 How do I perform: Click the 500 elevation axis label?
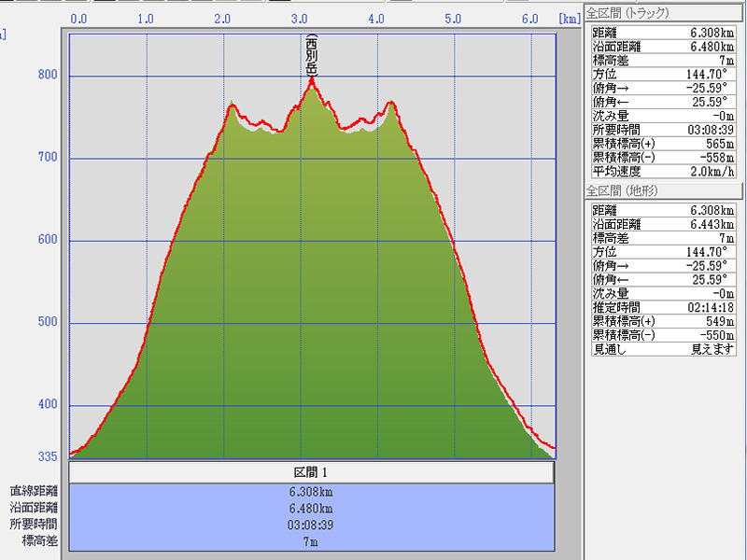[x=47, y=323]
